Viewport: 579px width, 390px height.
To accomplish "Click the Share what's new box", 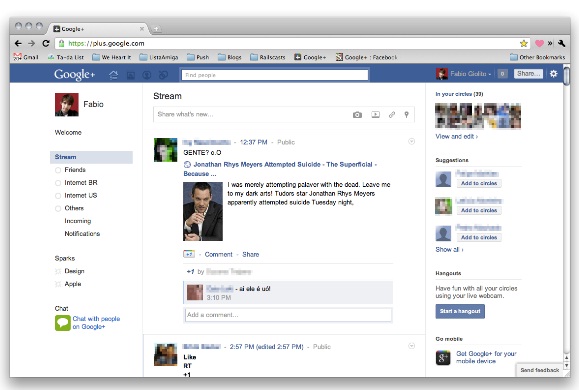I will coord(284,114).
